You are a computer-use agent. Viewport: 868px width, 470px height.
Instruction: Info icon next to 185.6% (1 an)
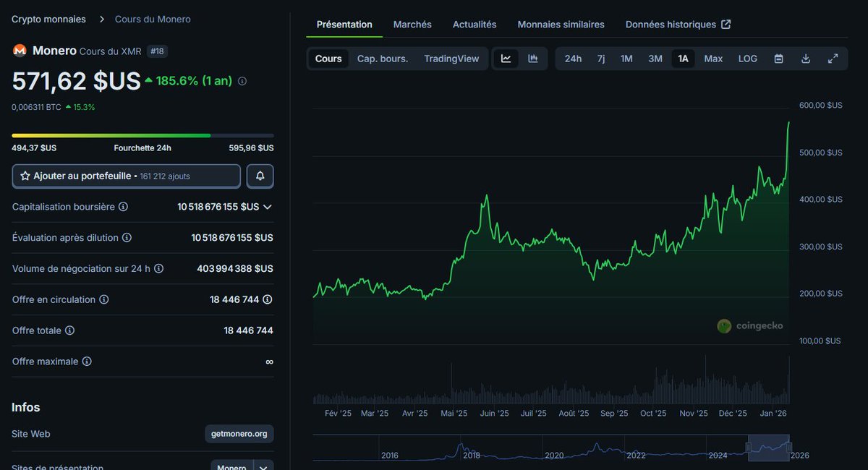pos(242,81)
